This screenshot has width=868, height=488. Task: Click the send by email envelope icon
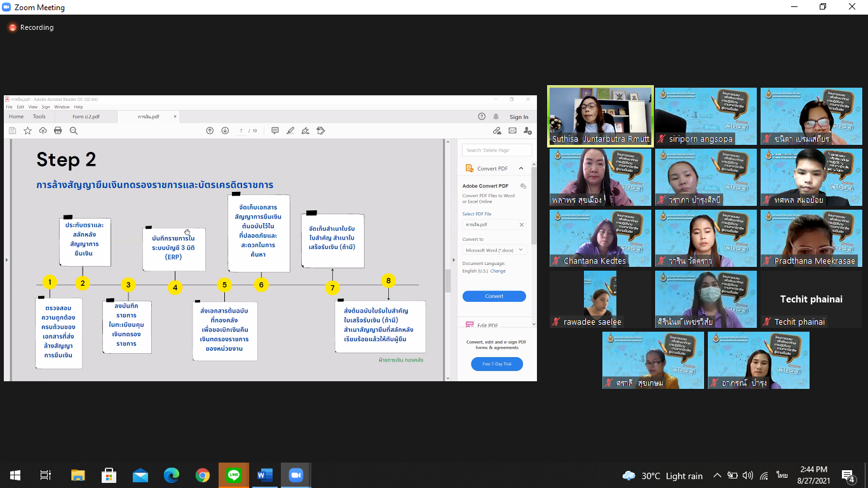click(512, 131)
